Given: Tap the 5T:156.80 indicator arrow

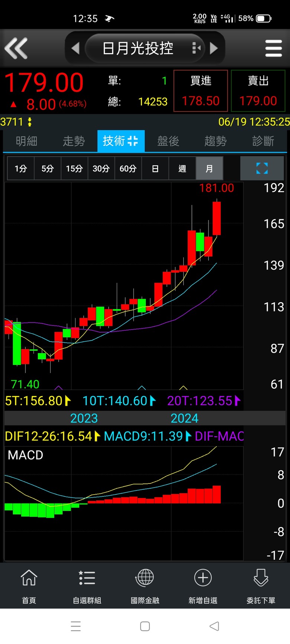Looking at the screenshot, I should (x=68, y=401).
